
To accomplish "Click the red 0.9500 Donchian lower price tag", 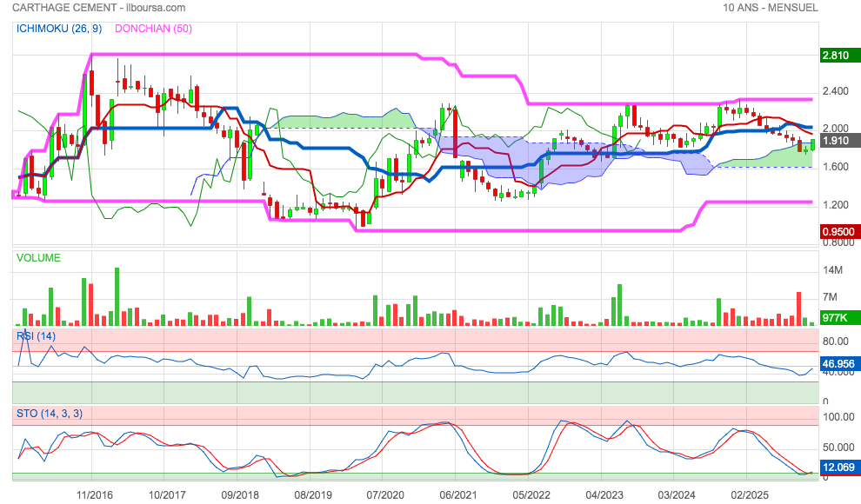I will point(840,232).
